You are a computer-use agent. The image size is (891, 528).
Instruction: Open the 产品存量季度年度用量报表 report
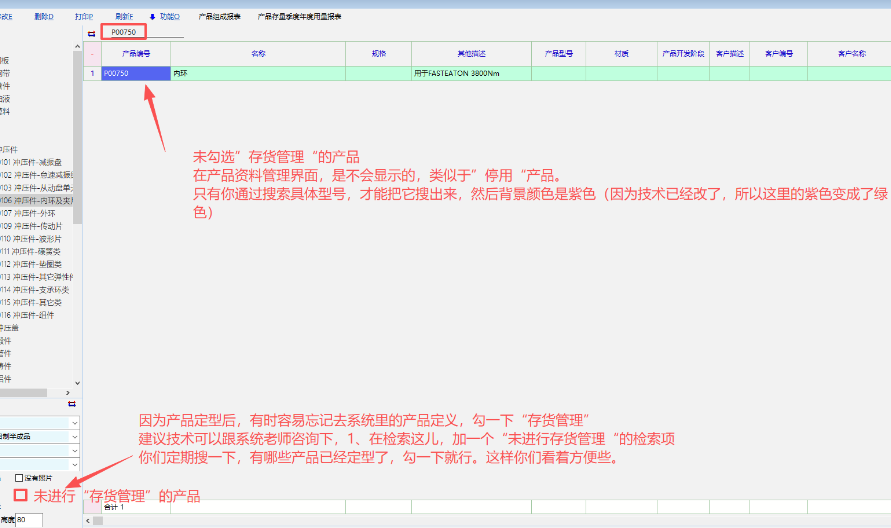[299, 17]
